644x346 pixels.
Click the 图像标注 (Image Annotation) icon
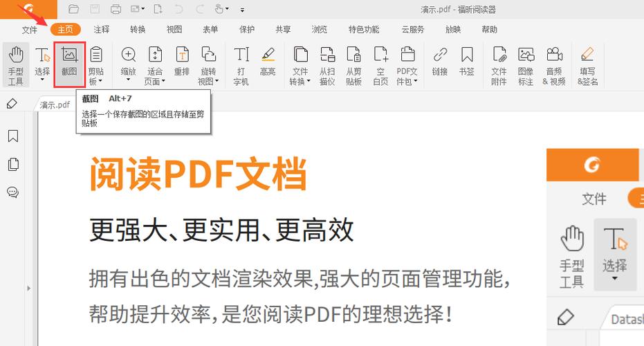click(x=526, y=64)
